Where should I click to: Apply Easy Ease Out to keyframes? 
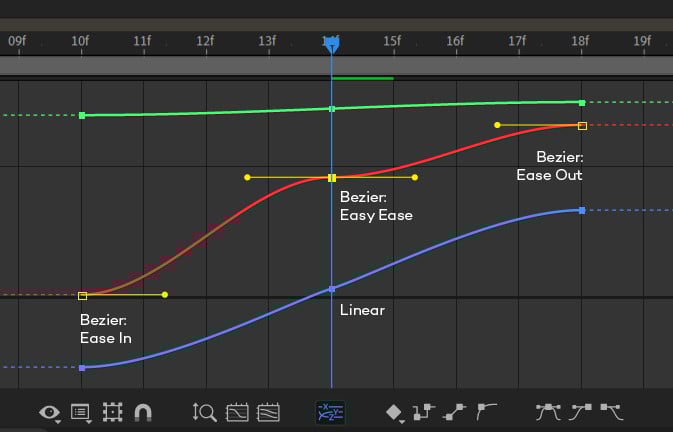[610, 411]
